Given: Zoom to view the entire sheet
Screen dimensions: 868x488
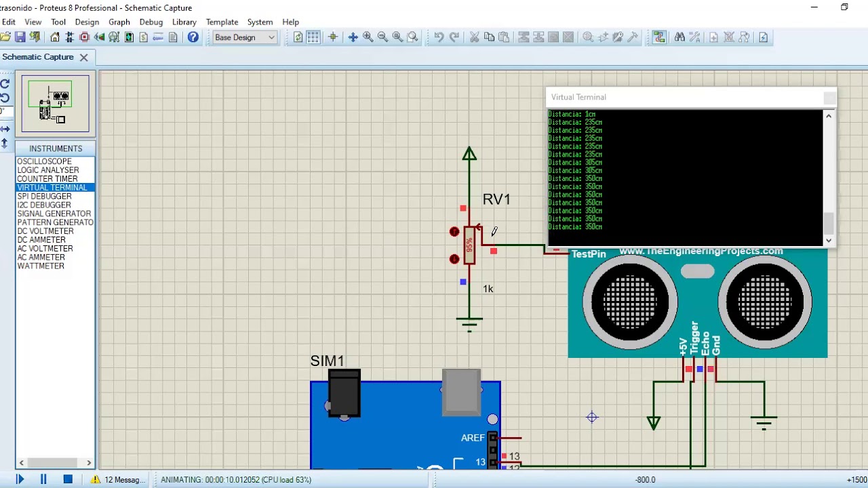Looking at the screenshot, I should [397, 37].
